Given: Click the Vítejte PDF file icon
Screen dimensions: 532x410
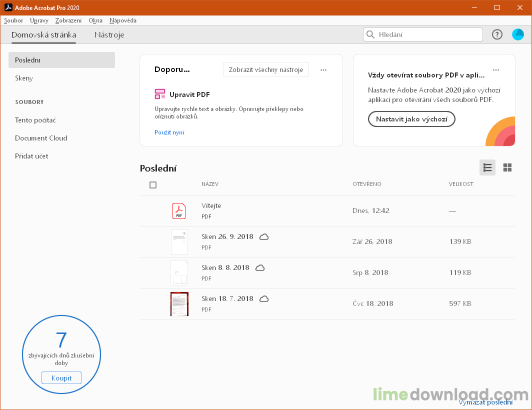Looking at the screenshot, I should [179, 211].
